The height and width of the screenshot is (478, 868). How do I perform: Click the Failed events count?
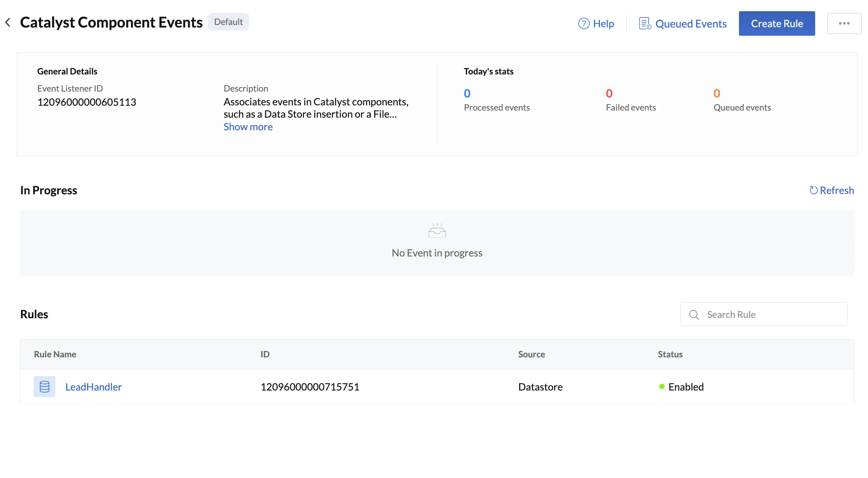click(x=609, y=93)
